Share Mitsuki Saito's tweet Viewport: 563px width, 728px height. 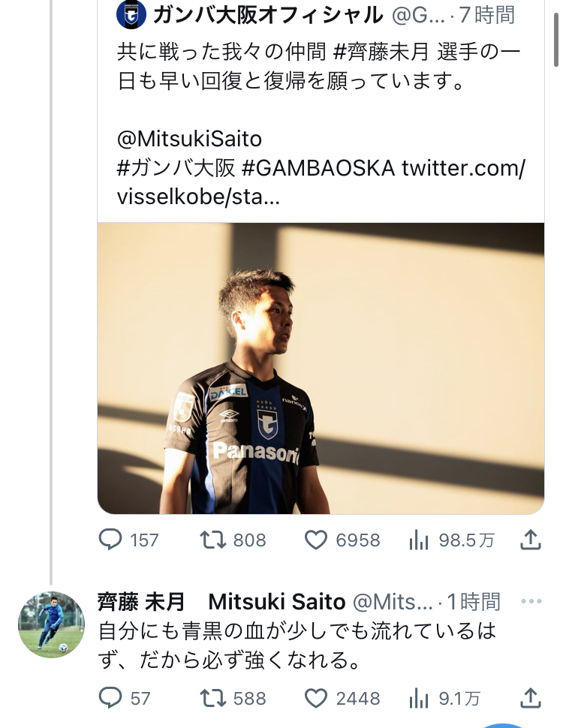pos(530,698)
